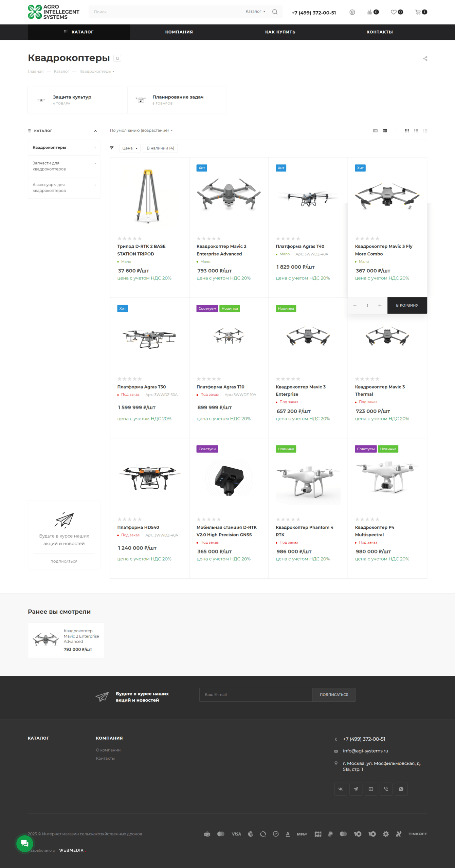Click 'Подписаться' button in footer newsletter

pos(334,694)
